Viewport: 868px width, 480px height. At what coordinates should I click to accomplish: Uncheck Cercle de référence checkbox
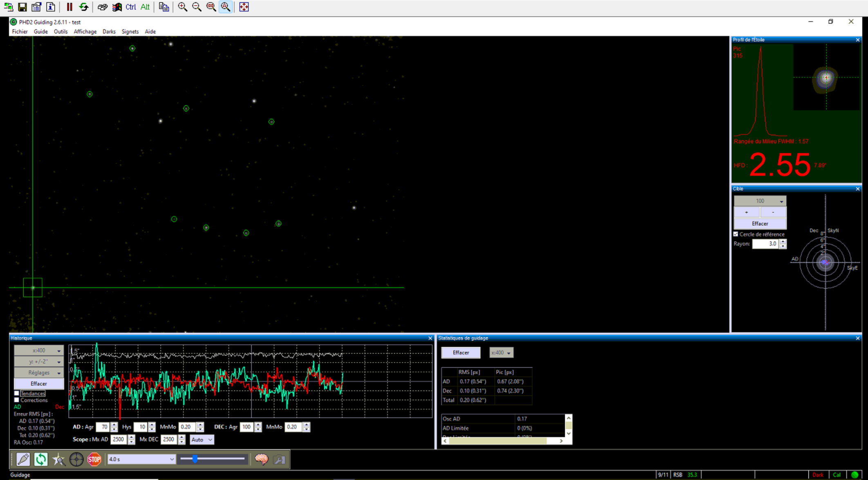coord(736,234)
